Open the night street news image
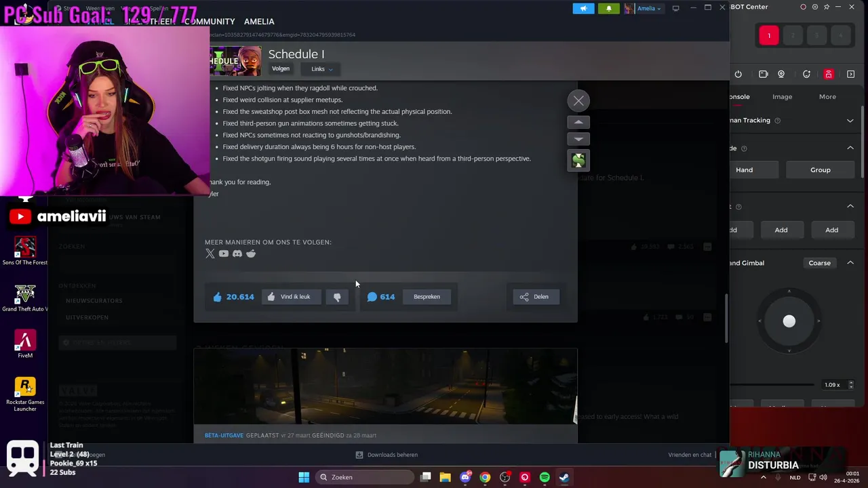868x488 pixels. [385, 387]
